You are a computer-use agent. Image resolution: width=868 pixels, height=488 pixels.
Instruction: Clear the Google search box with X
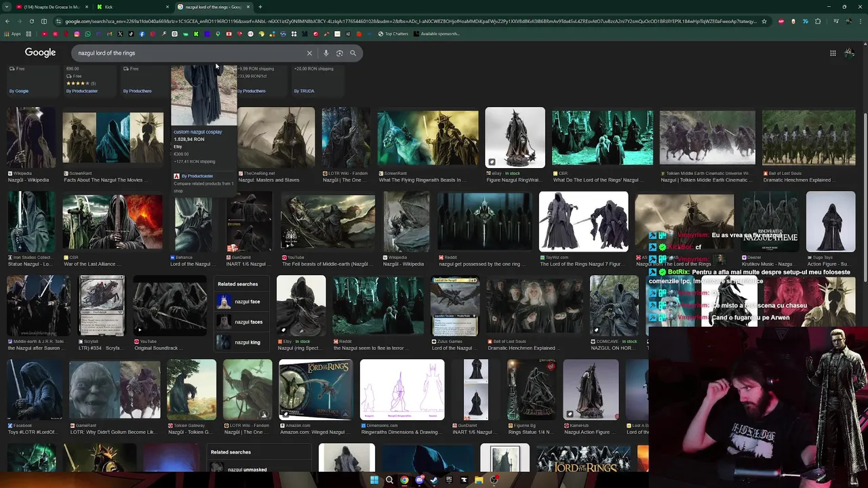[309, 53]
